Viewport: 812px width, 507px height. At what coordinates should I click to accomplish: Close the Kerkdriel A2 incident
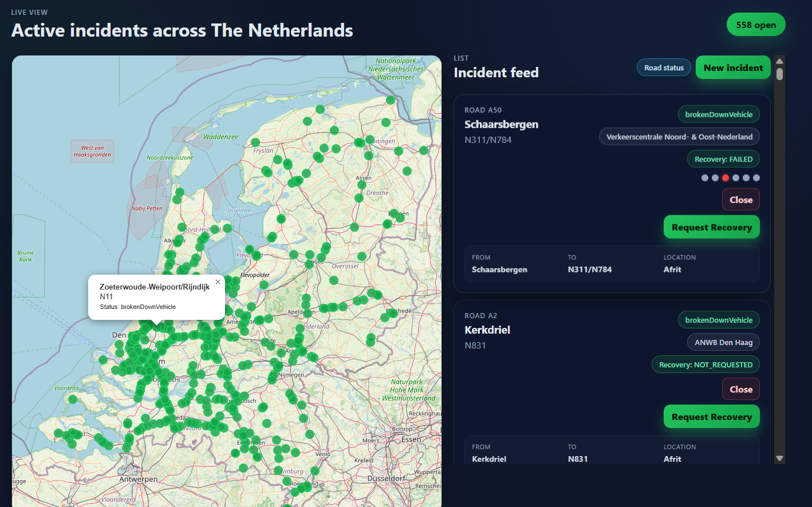[x=740, y=389]
